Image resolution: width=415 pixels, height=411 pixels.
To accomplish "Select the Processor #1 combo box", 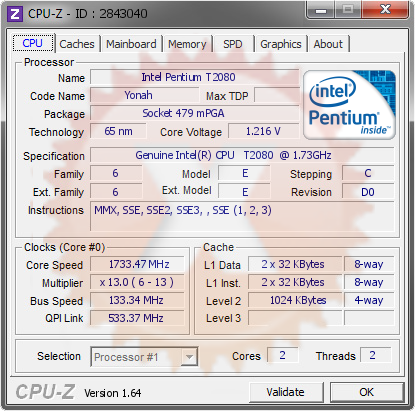I will click(x=144, y=357).
